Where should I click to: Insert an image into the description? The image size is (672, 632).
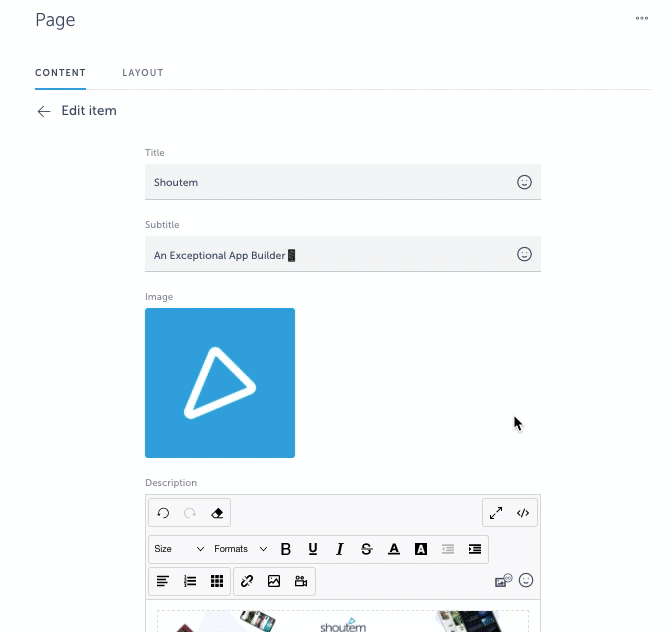[274, 581]
